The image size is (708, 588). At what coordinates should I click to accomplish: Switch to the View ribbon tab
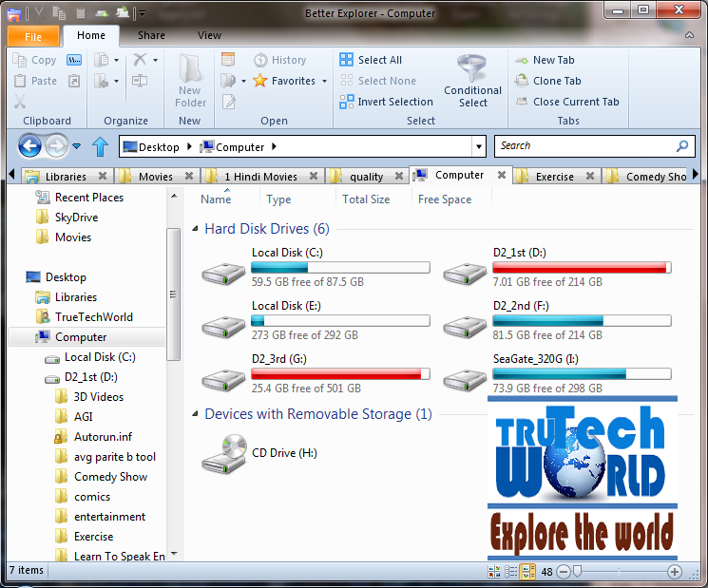(209, 35)
